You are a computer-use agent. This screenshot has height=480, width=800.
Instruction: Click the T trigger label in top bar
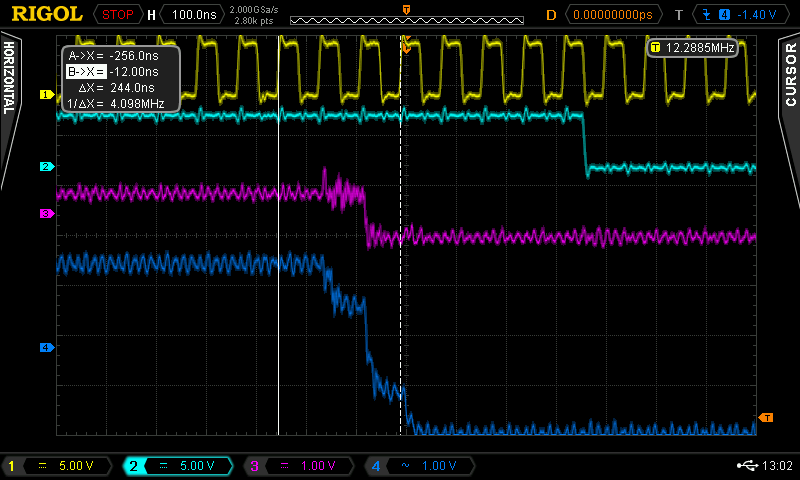[x=679, y=15]
